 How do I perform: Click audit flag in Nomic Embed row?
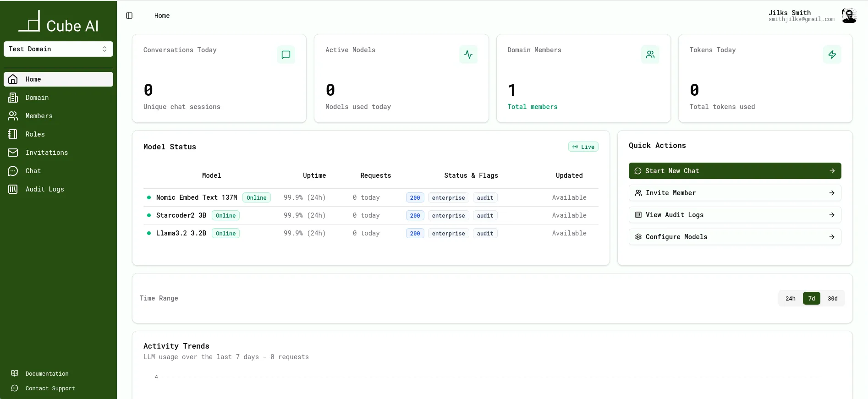click(485, 197)
